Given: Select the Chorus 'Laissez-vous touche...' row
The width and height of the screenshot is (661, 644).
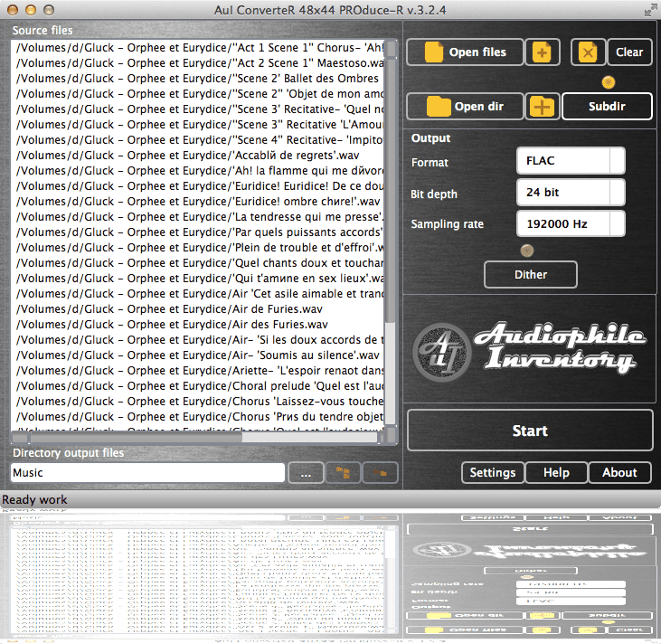Looking at the screenshot, I should (x=197, y=402).
